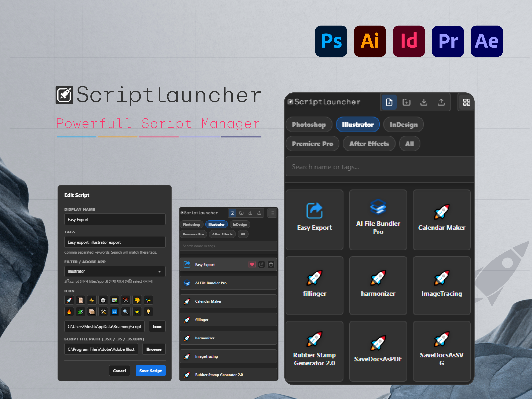Launch harmonizer card in grid panel

tap(378, 285)
